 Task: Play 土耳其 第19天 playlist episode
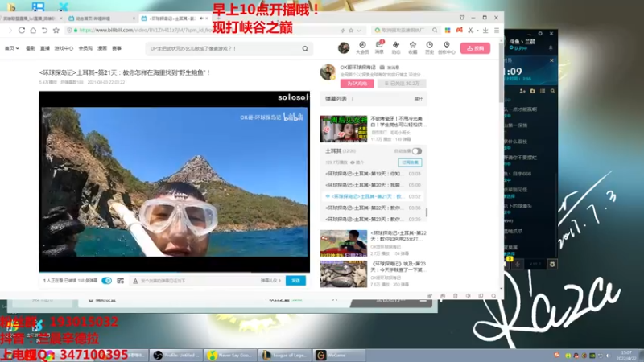tap(373, 174)
